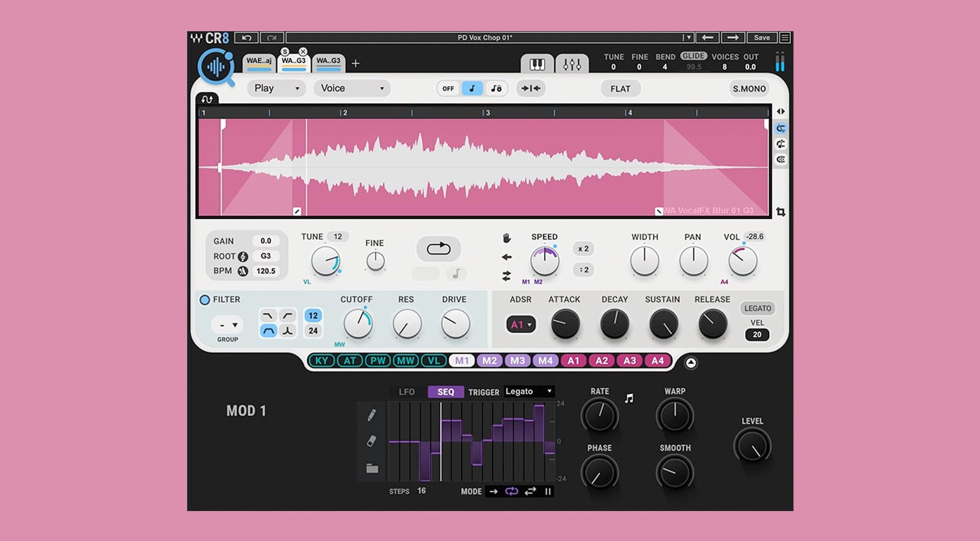This screenshot has width=980, height=541.
Task: Select the KY modulation source tab
Action: click(x=322, y=361)
